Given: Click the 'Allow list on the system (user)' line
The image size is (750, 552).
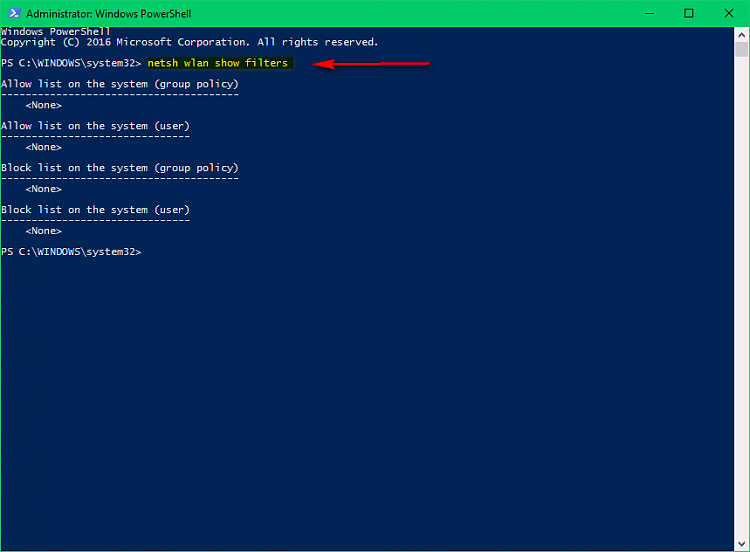Looking at the screenshot, I should click(x=95, y=126).
